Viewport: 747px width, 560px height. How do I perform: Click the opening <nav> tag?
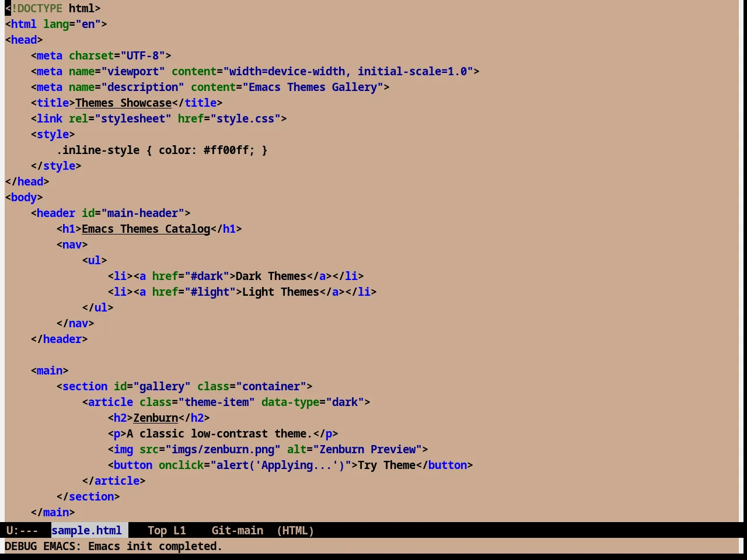(x=72, y=244)
